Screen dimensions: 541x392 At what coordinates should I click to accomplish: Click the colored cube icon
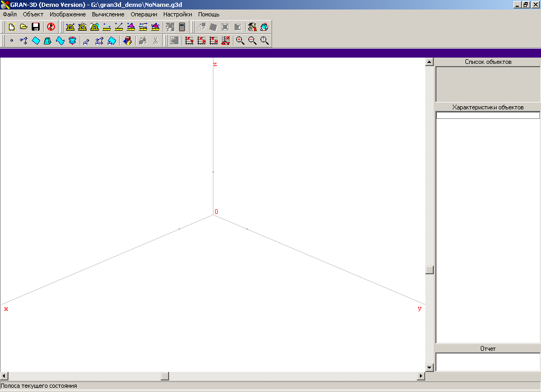(x=127, y=41)
